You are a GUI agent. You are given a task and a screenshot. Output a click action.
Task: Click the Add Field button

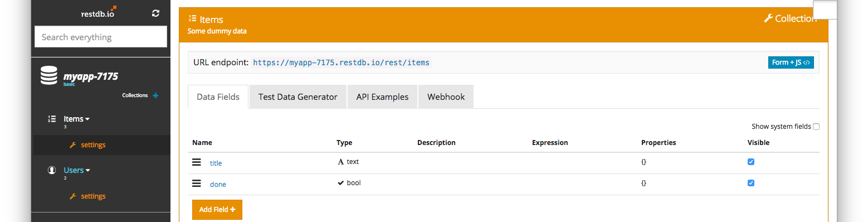click(x=217, y=210)
